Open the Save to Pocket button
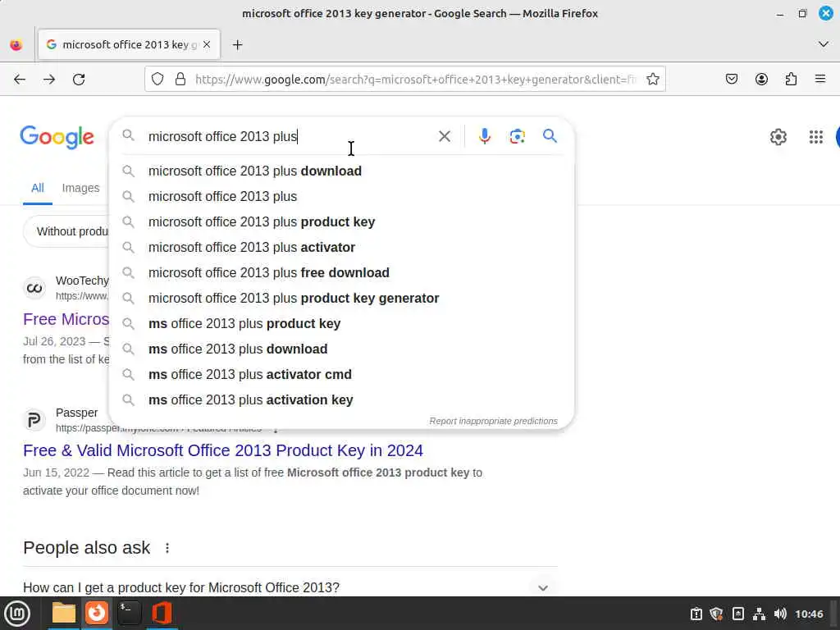Screen dimensions: 840x630 [x=731, y=80]
